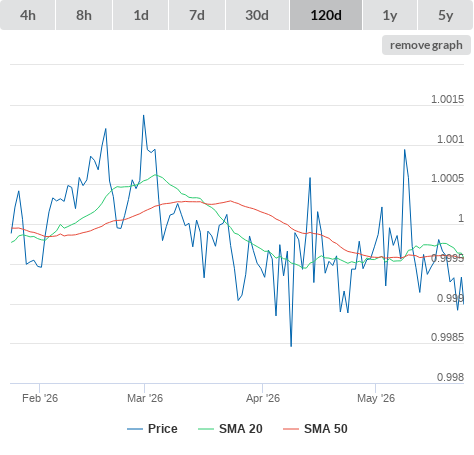The width and height of the screenshot is (474, 455).
Task: Click the active 120d range tab
Action: click(326, 15)
